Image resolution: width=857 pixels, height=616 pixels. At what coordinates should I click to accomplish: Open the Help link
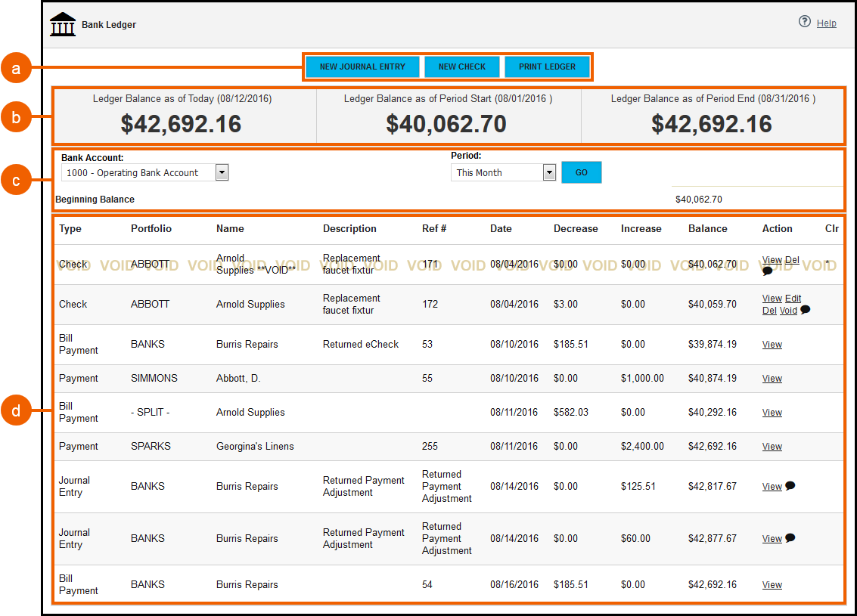pos(827,23)
